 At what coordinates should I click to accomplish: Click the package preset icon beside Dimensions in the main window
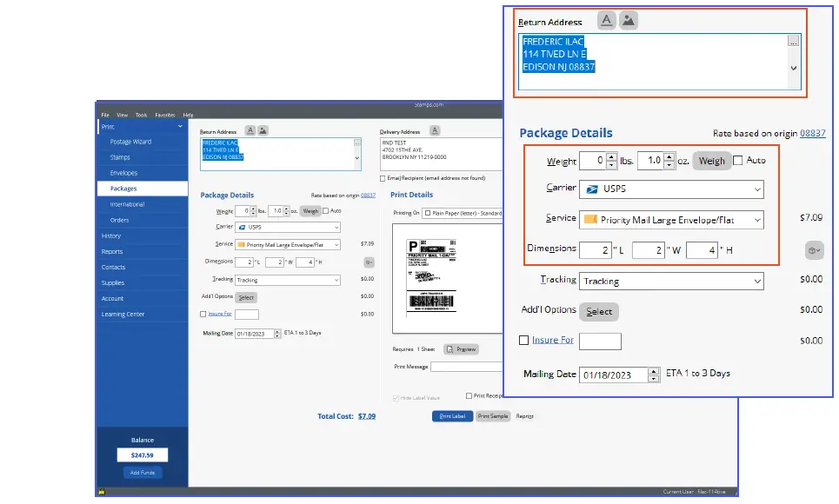(369, 262)
